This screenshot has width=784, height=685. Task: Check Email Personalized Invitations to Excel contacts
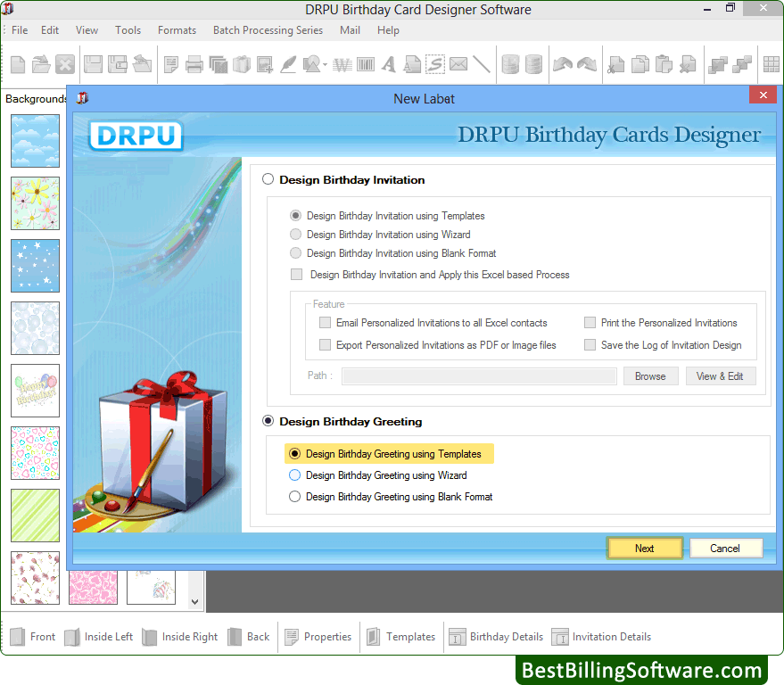pyautogui.click(x=325, y=323)
